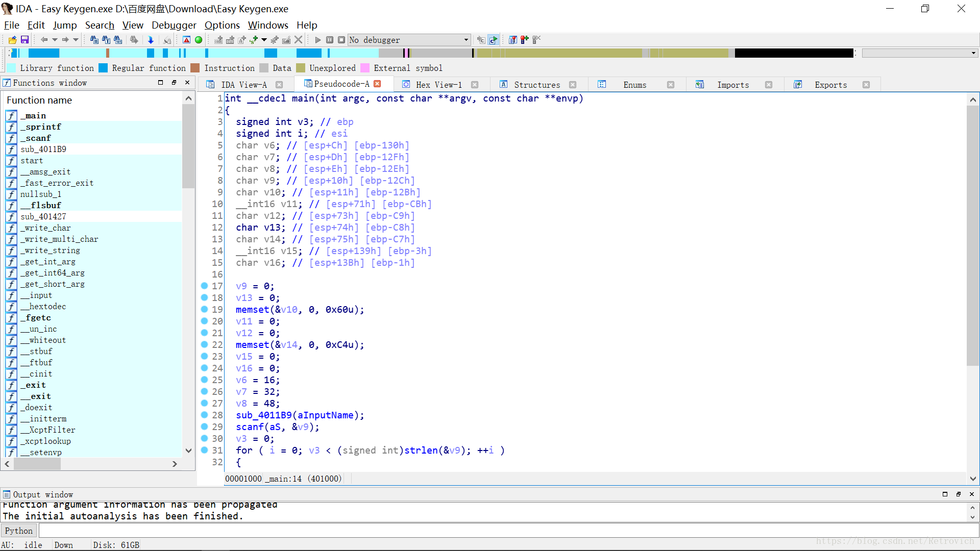Click the Python console input field
This screenshot has width=980, height=551.
pos(508,531)
